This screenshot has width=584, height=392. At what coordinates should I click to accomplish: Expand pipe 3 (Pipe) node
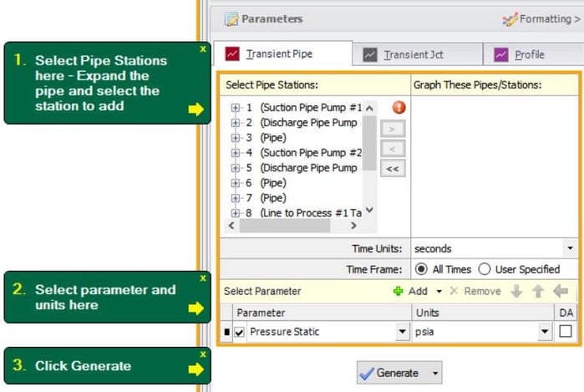tap(235, 138)
